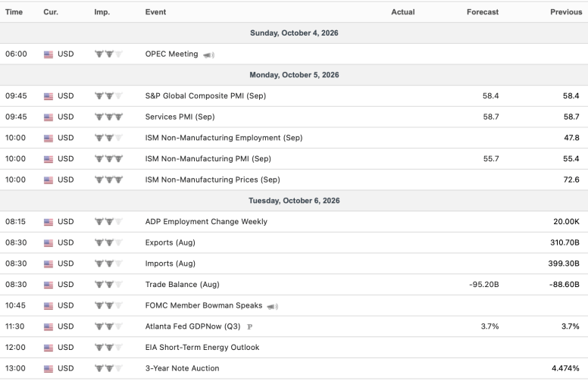588x381 pixels.
Task: Click the importance bulls for Atlanta Fed GDPNow
Action: [x=108, y=326]
